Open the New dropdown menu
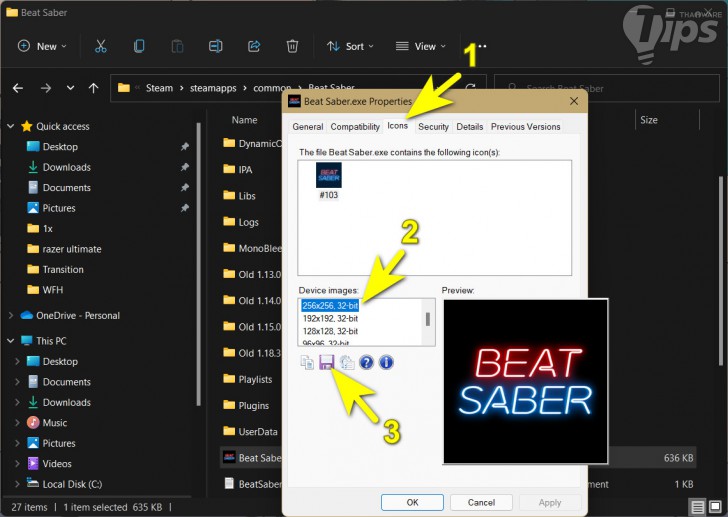The image size is (728, 517). pos(42,46)
